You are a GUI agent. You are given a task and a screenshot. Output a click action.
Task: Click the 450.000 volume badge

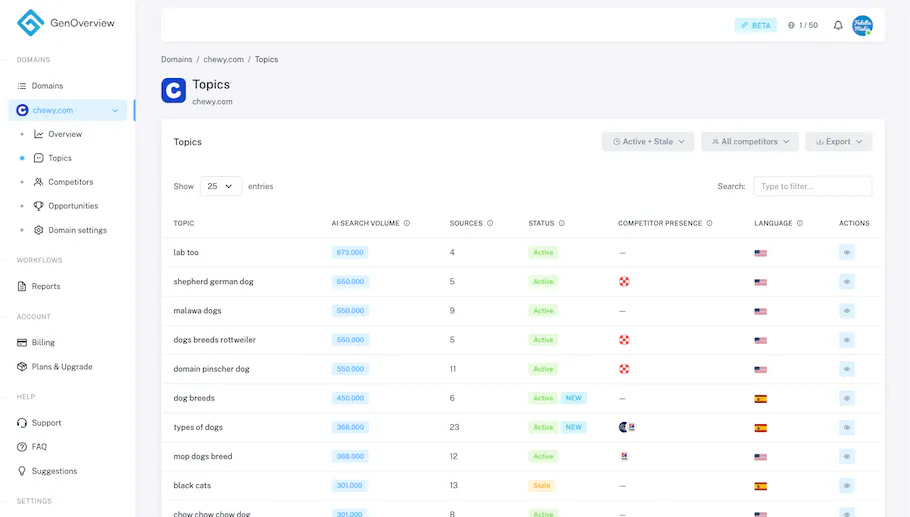[x=350, y=398]
